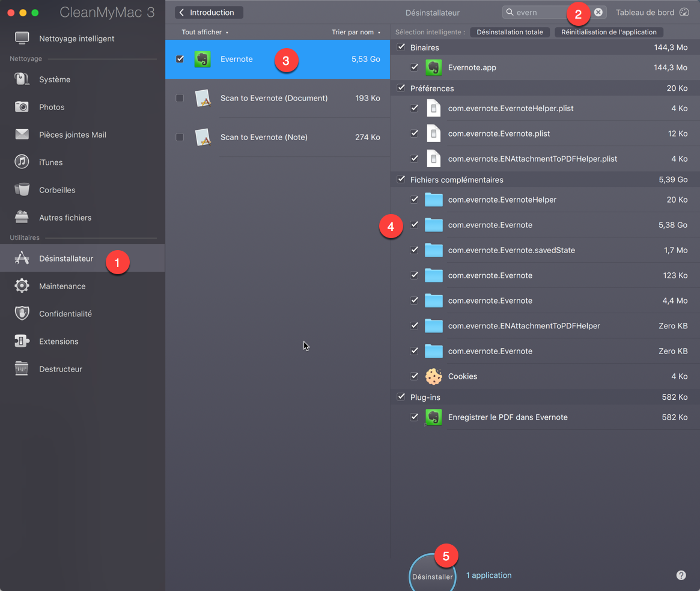This screenshot has width=700, height=591.
Task: Click com.evernote.Evernote.savedState folder icon
Action: [433, 250]
